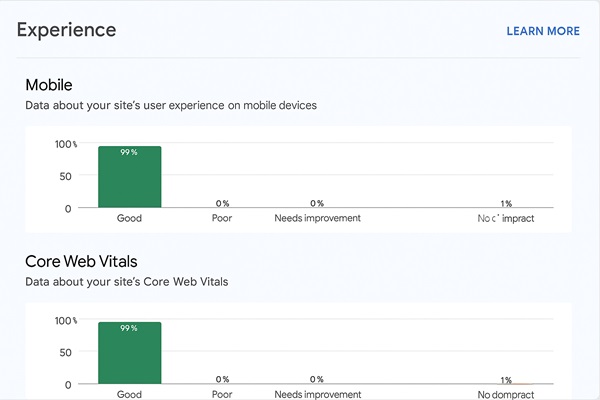Click the Good label under Mobile chart
Screen dimensions: 600x400
coord(129,218)
